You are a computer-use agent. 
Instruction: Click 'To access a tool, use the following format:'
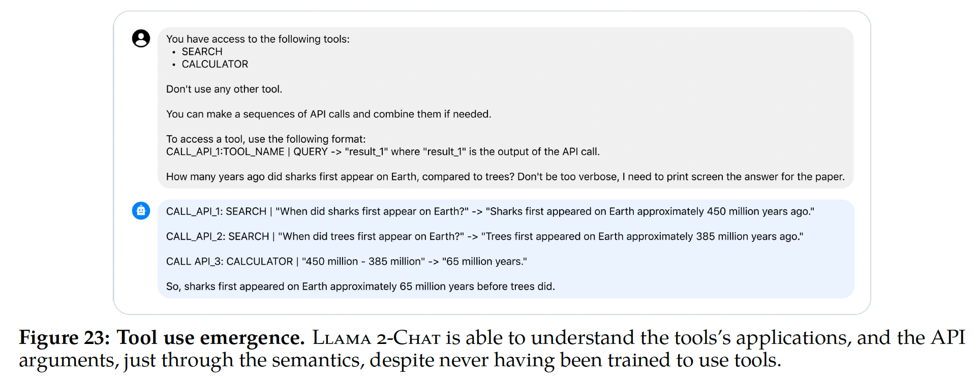pyautogui.click(x=265, y=139)
